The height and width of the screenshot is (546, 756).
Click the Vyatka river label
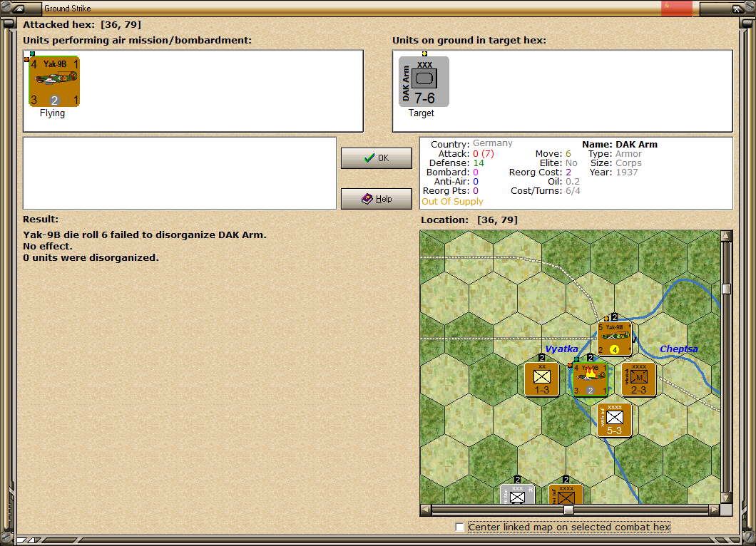click(x=561, y=349)
